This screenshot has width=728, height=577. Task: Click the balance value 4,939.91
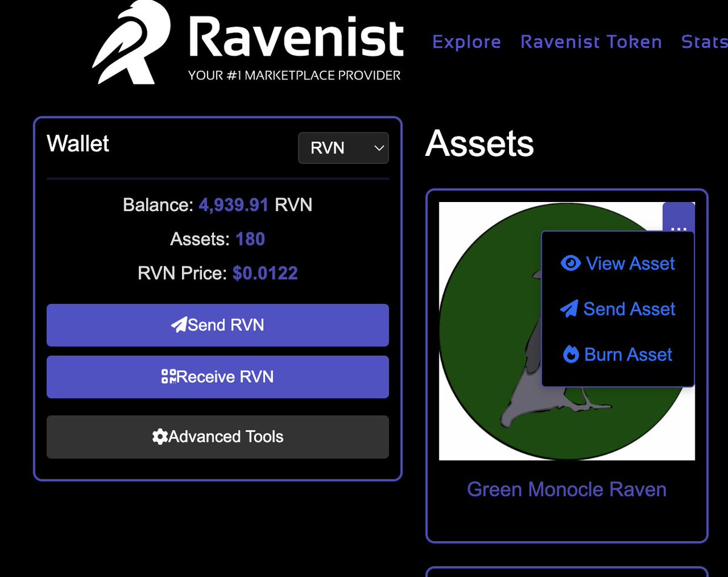point(234,205)
